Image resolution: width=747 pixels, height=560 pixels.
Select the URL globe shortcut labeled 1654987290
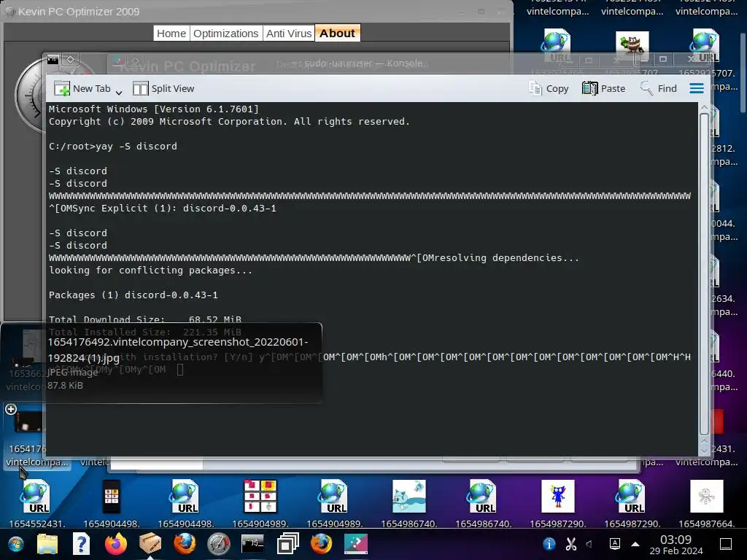[x=632, y=504]
